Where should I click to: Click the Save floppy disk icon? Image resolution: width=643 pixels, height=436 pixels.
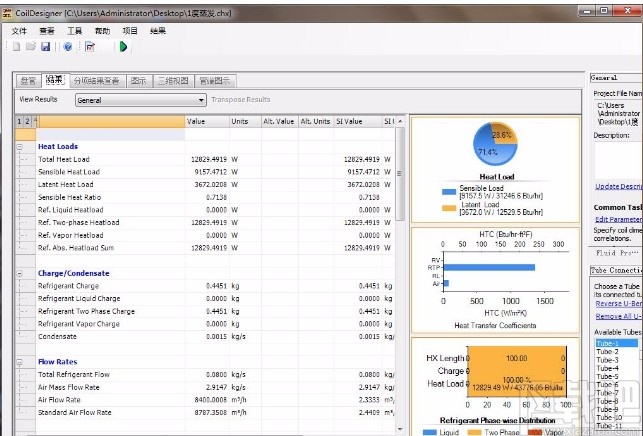pyautogui.click(x=46, y=47)
